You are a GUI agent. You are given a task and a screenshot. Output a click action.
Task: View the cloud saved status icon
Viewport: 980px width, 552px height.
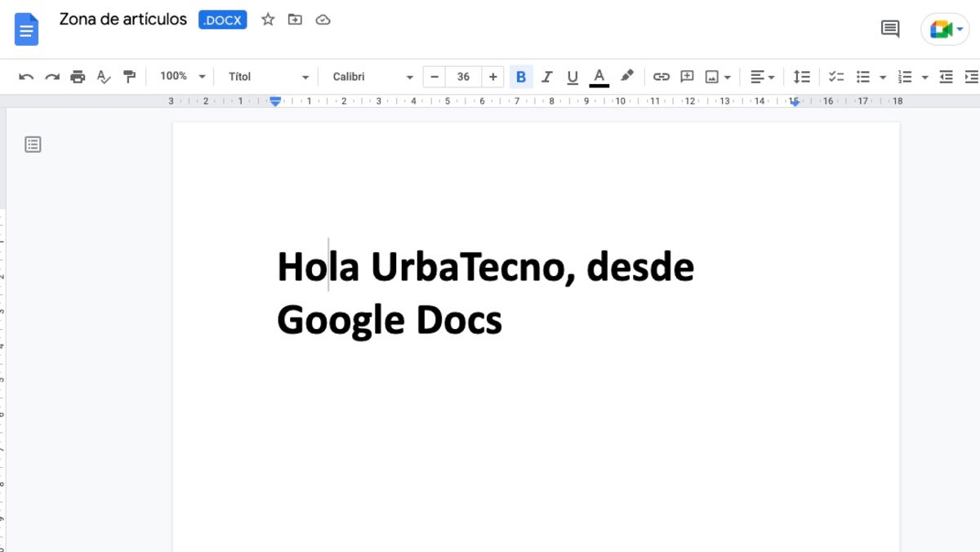323,20
